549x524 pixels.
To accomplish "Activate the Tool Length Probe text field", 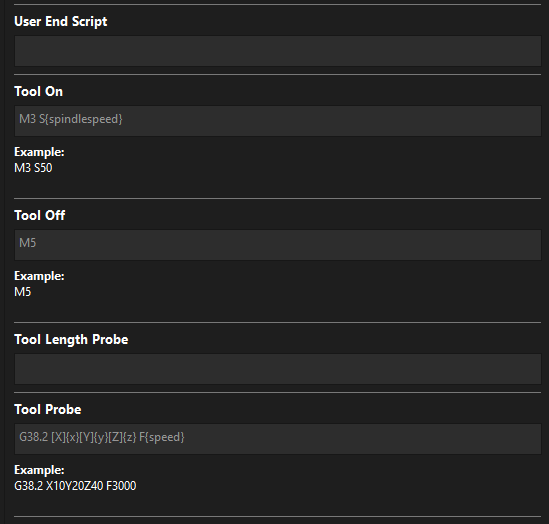I will click(278, 369).
